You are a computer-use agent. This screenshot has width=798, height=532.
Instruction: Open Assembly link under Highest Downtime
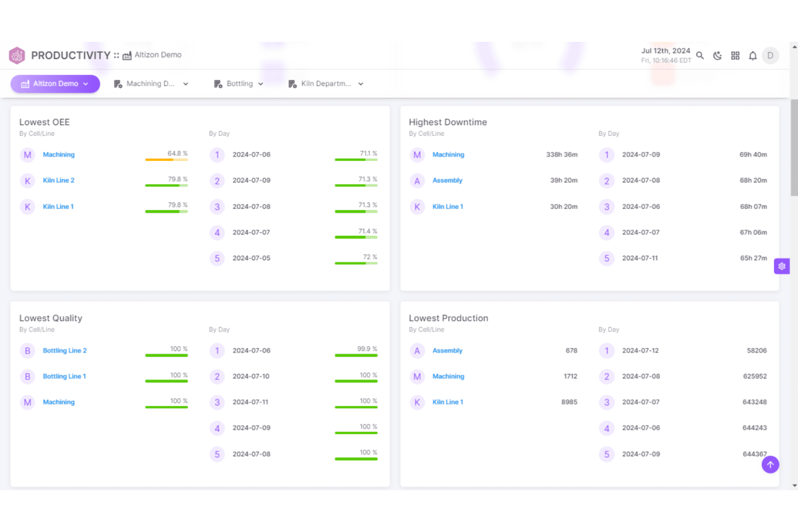(447, 180)
